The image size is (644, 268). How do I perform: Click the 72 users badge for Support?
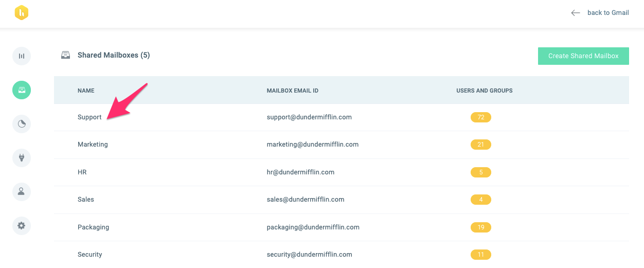pyautogui.click(x=481, y=117)
